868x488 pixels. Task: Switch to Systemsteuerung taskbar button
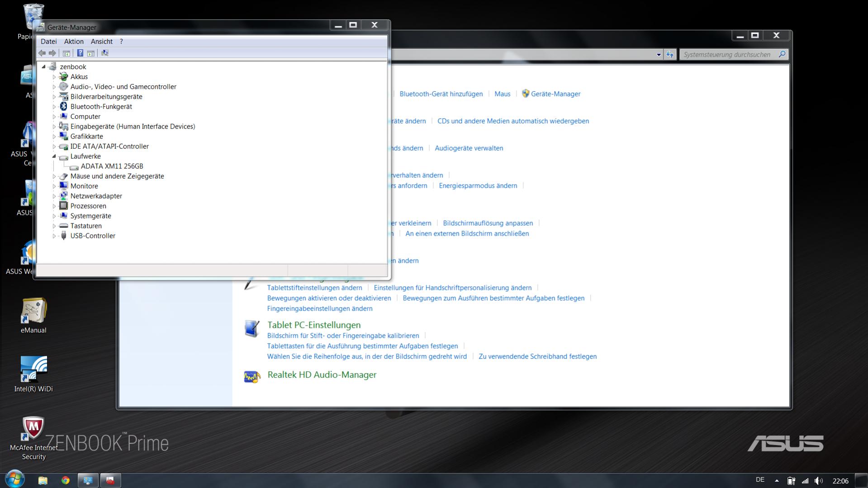coord(88,480)
